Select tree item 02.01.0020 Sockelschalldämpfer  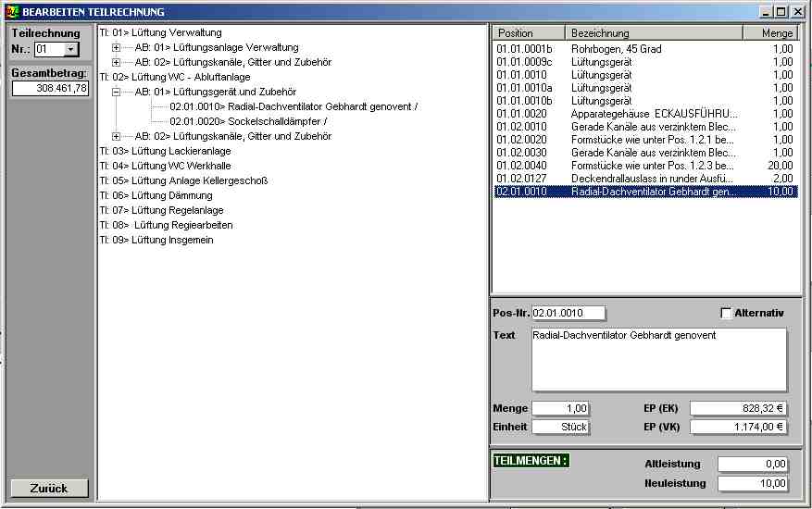tap(248, 121)
